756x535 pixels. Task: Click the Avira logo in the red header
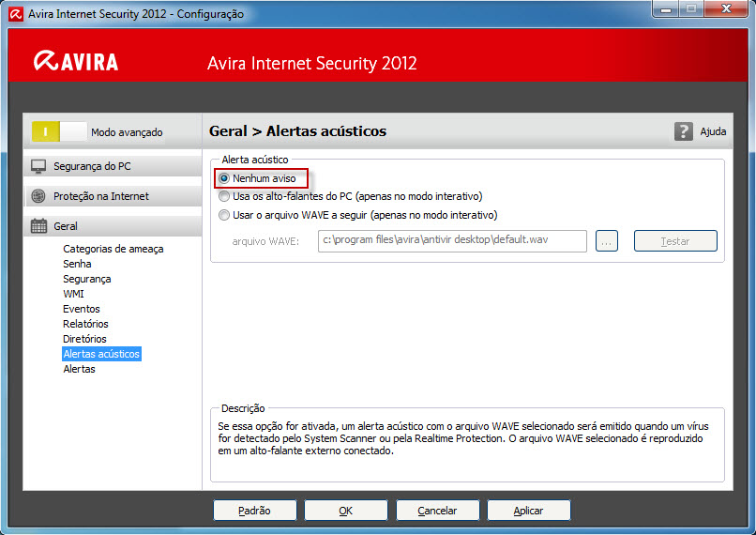(76, 61)
